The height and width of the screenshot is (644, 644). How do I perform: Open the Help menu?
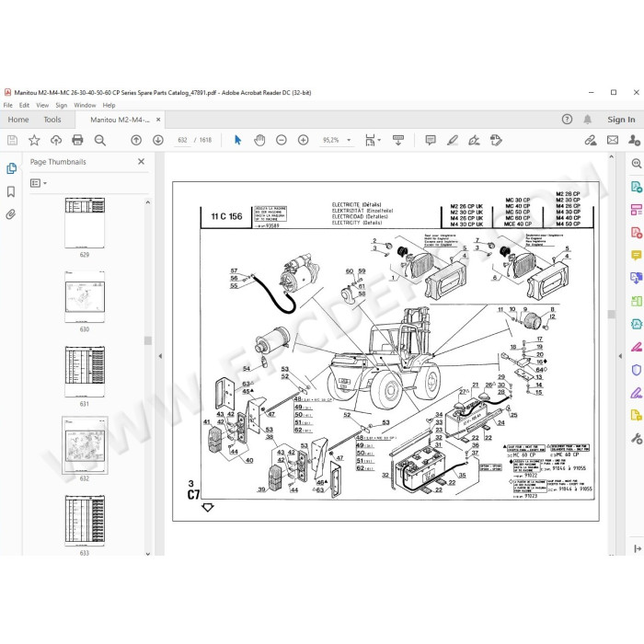[109, 105]
